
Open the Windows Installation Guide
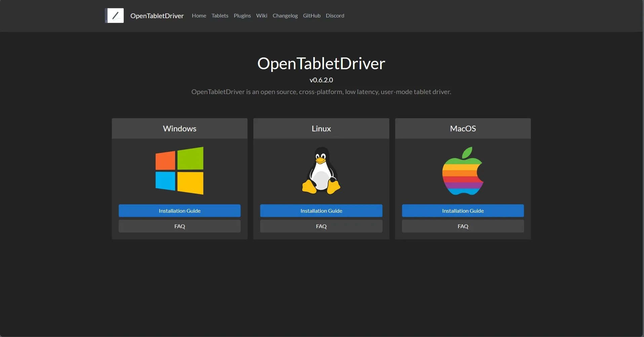[179, 211]
